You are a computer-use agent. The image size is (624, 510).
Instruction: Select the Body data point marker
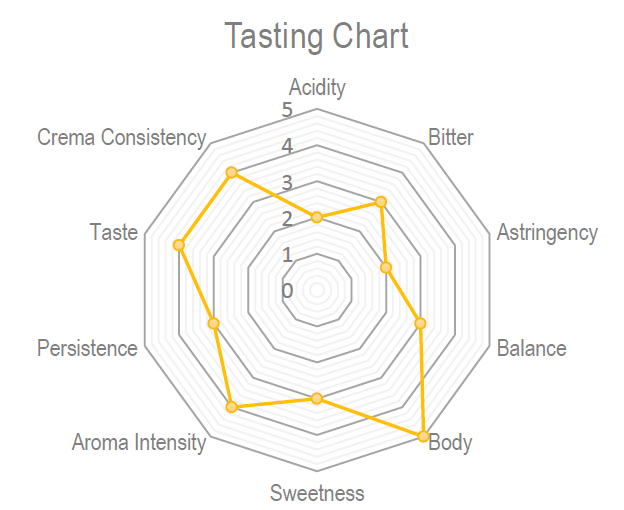[x=423, y=436]
